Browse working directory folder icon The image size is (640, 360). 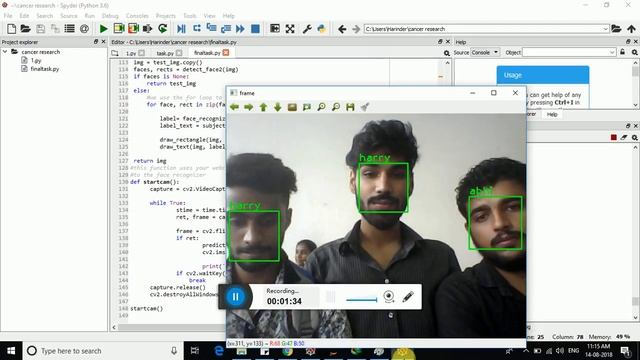(x=616, y=29)
